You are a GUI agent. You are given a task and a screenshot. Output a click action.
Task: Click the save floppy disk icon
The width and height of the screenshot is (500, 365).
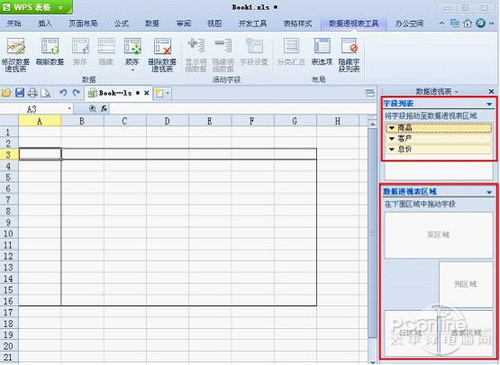20,93
